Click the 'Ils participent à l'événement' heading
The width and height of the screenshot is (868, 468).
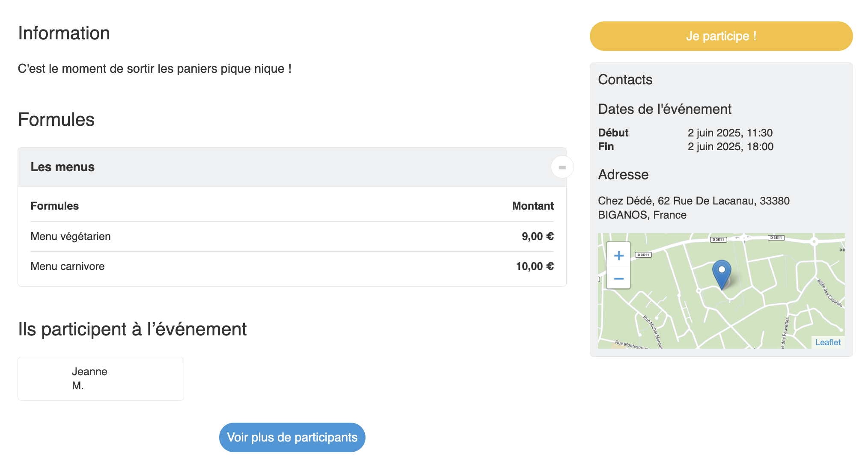pos(132,329)
